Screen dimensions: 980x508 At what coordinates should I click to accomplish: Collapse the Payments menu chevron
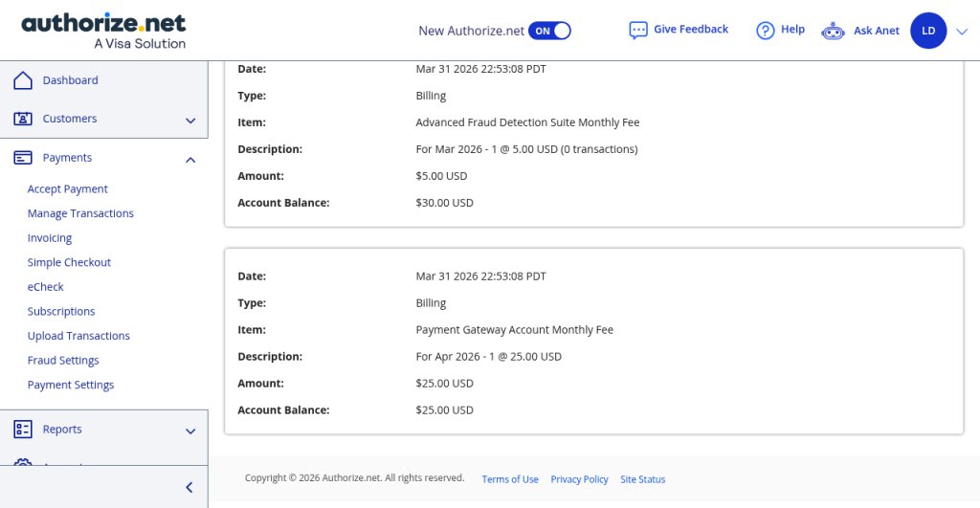190,160
